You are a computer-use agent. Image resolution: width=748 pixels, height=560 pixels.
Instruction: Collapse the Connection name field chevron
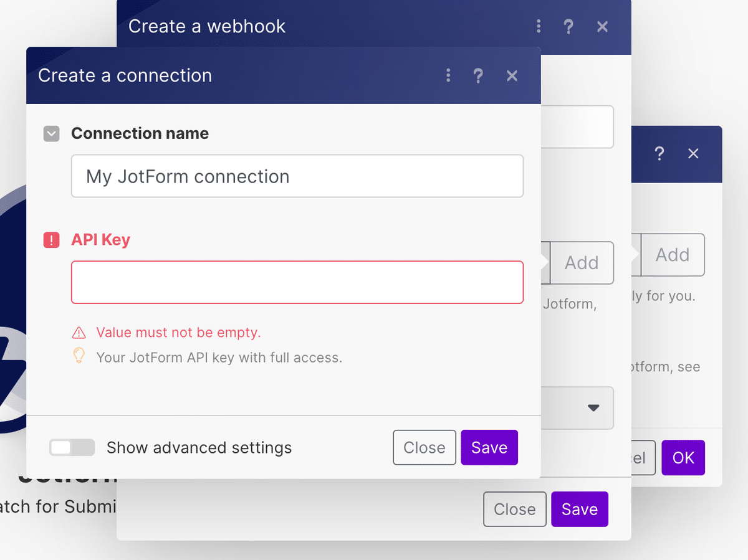click(51, 133)
